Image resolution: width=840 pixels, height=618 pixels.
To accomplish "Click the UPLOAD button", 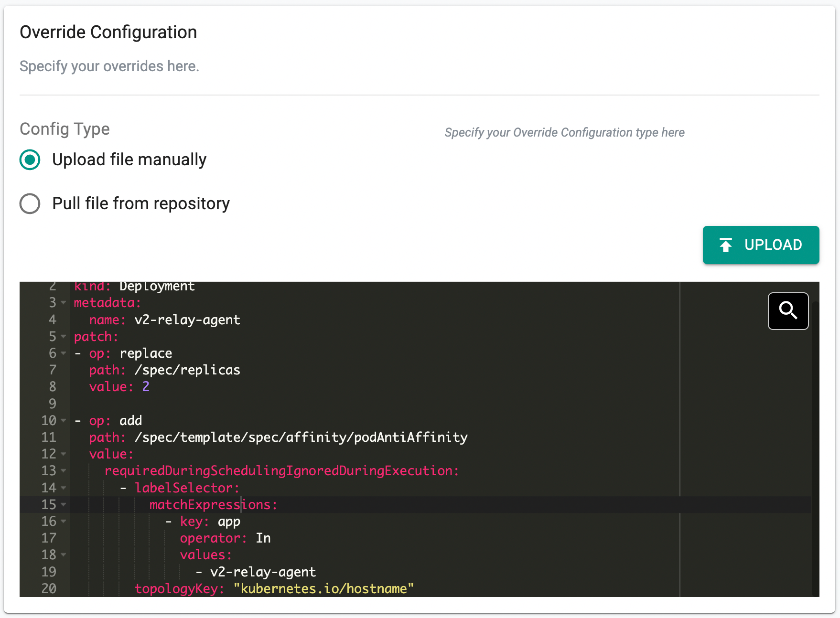I will click(760, 245).
